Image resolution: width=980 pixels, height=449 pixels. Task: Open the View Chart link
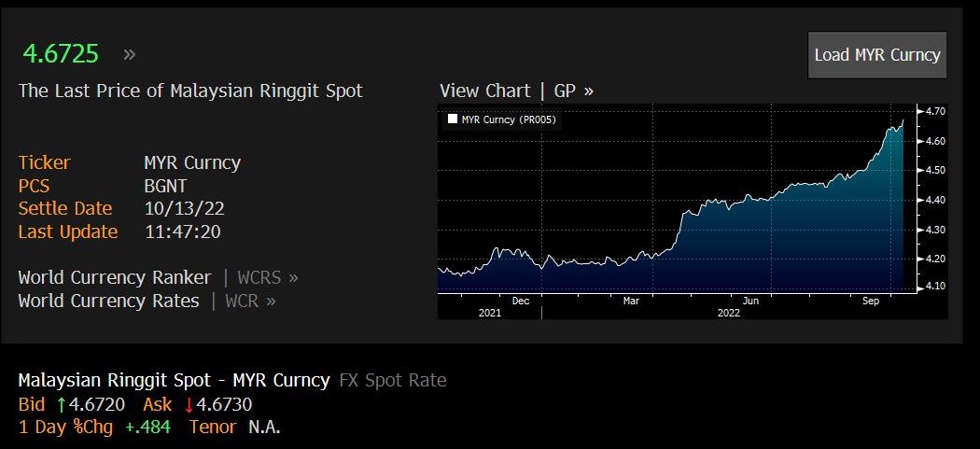[484, 91]
